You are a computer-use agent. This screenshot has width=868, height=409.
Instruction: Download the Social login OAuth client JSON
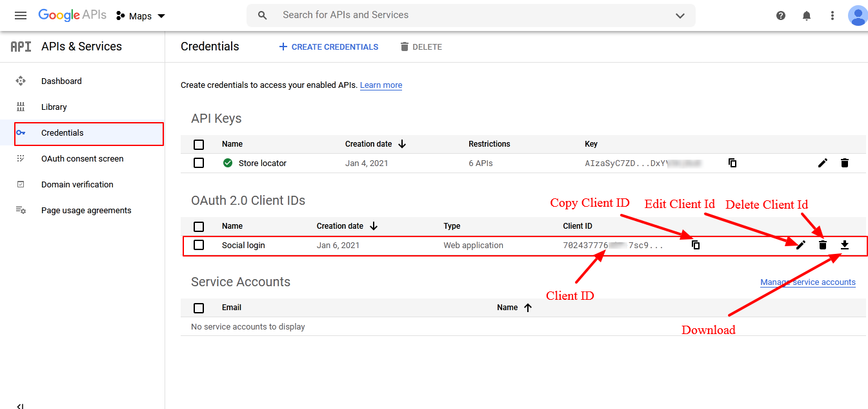coord(845,245)
